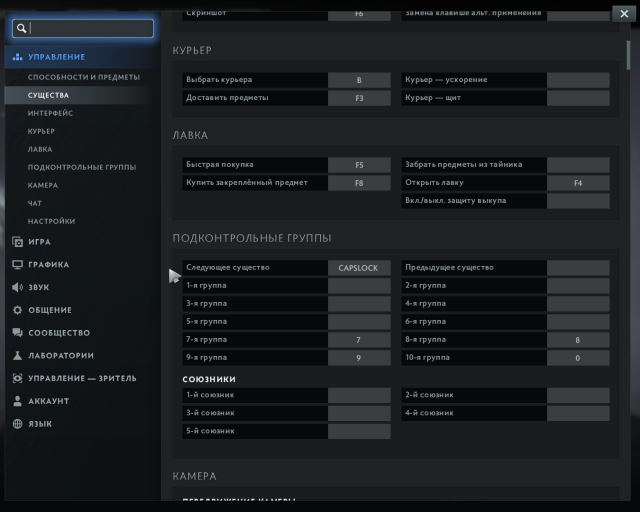The image size is (640, 512).
Task: Rebind Открыть лавку key F4
Action: click(578, 183)
